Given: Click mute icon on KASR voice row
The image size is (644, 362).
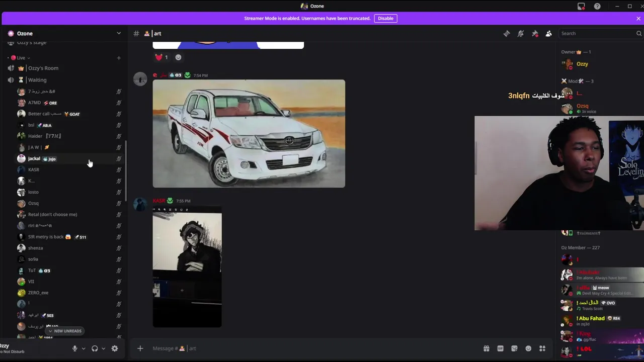Looking at the screenshot, I should tap(119, 170).
